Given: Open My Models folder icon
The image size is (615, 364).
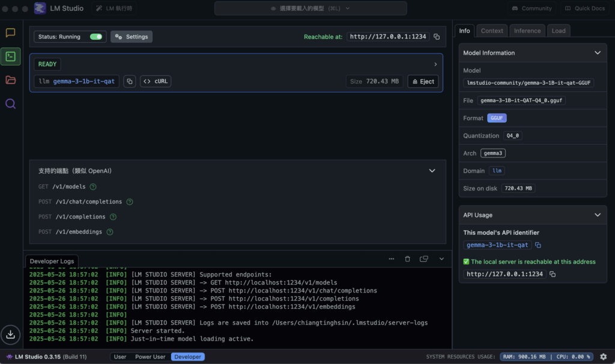Looking at the screenshot, I should point(11,80).
